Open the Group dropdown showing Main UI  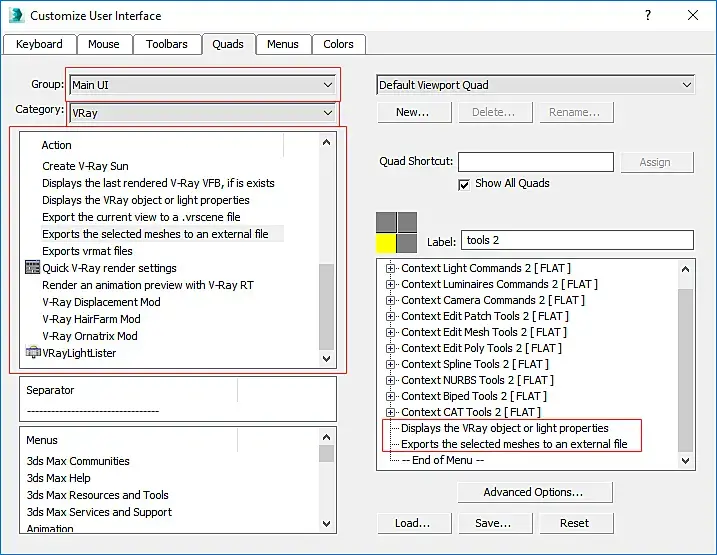click(203, 85)
